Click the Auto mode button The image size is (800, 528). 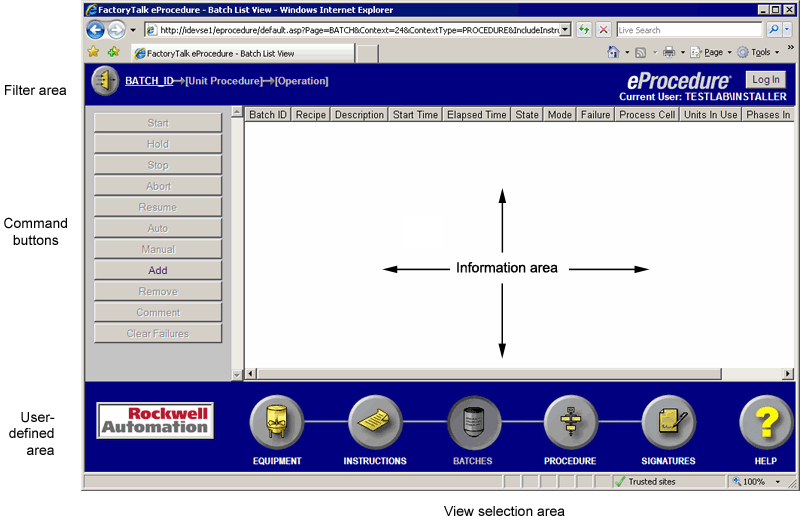pyautogui.click(x=158, y=229)
